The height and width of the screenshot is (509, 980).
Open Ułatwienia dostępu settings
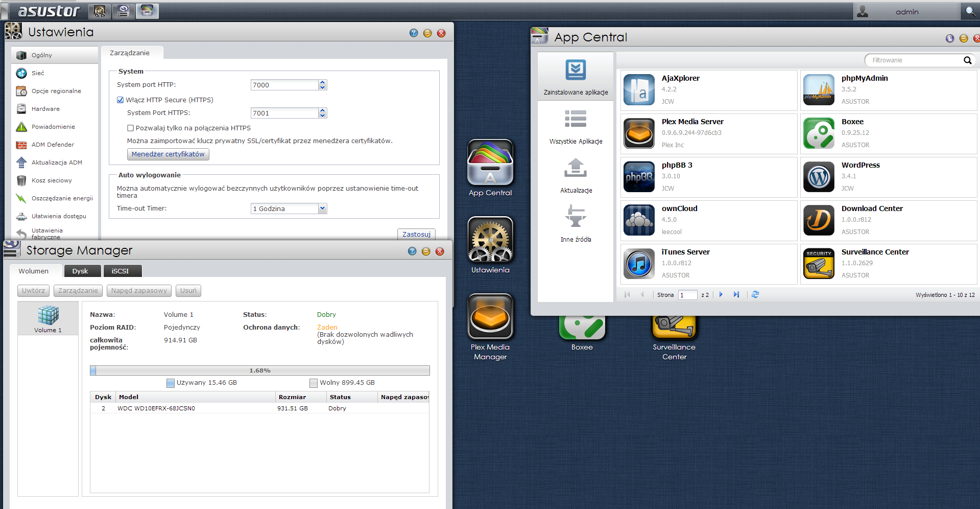click(55, 216)
